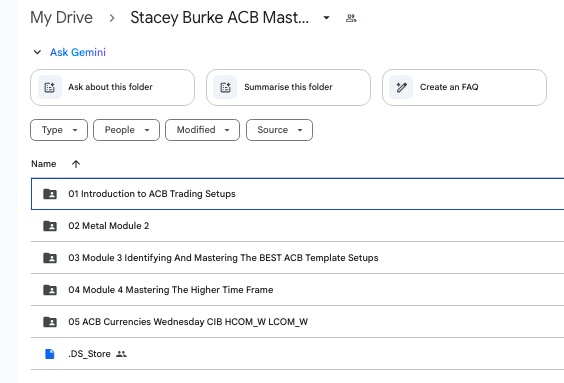The image size is (564, 383).
Task: Open the Source filter dropdown
Action: pos(279,130)
